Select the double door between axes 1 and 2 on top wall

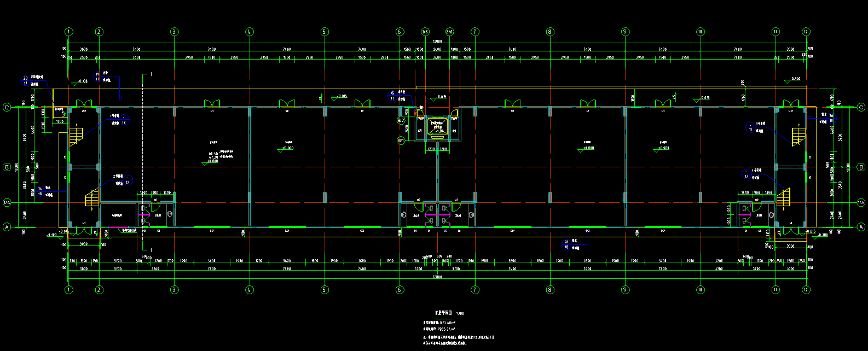pyautogui.click(x=84, y=103)
